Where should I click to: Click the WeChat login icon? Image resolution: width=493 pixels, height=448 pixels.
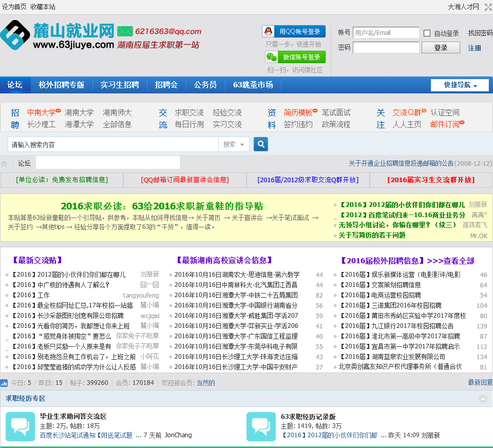[x=271, y=57]
